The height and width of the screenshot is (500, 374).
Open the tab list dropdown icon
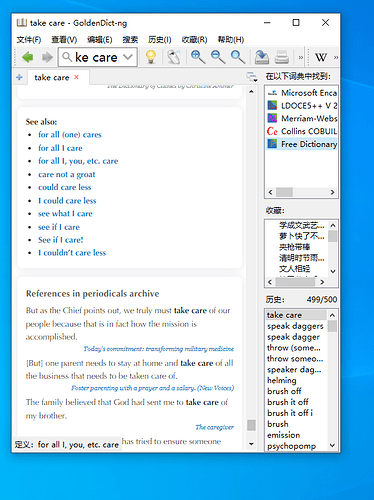(x=252, y=77)
